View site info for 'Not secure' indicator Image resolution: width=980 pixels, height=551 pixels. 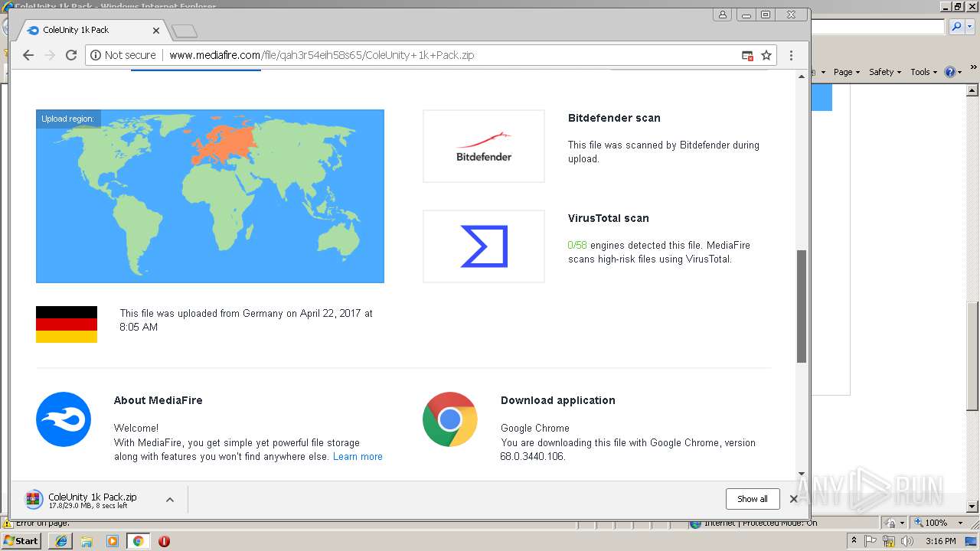[x=123, y=55]
